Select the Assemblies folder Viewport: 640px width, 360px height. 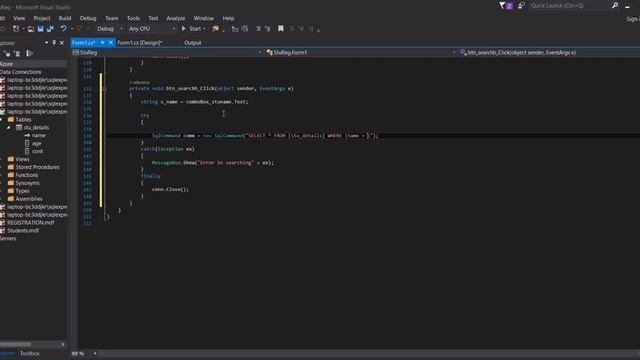(29, 199)
